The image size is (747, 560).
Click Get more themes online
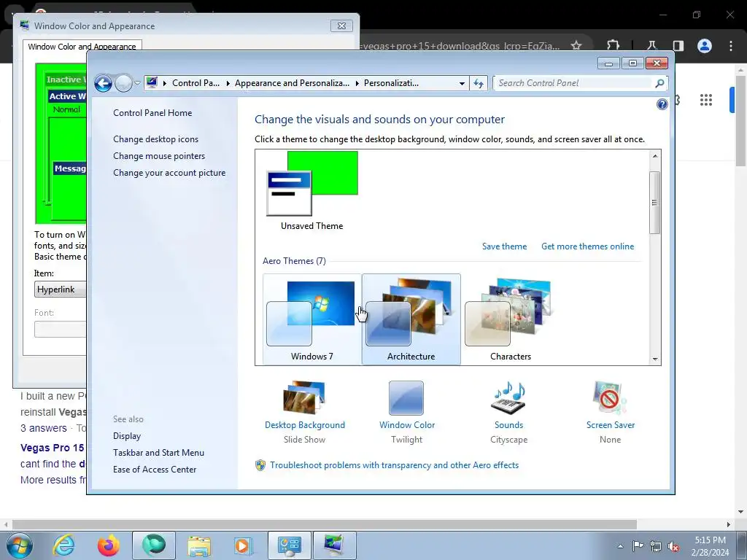587,246
